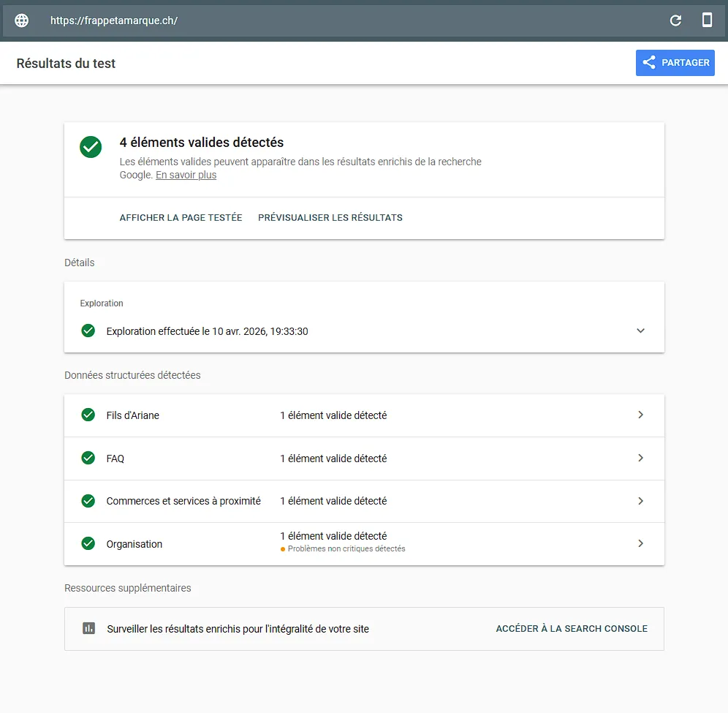
Task: Click the green checkmark beside Exploration effectuée
Action: pyautogui.click(x=88, y=331)
